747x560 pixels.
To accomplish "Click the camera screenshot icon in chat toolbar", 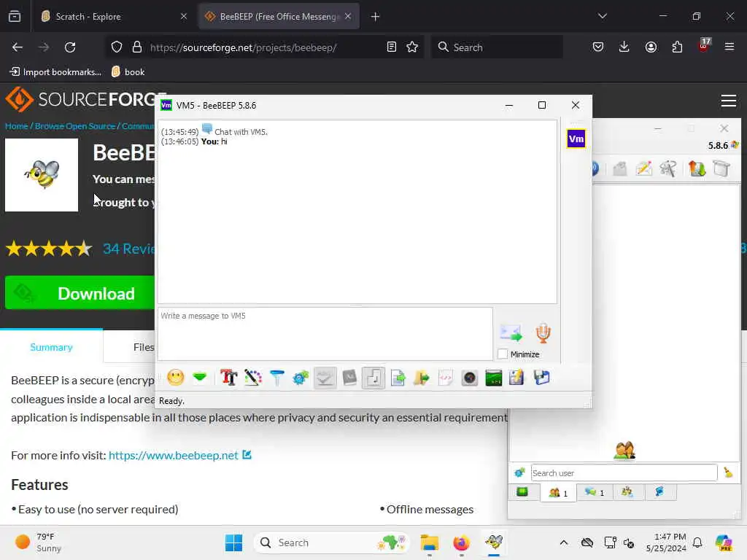I will pyautogui.click(x=470, y=378).
